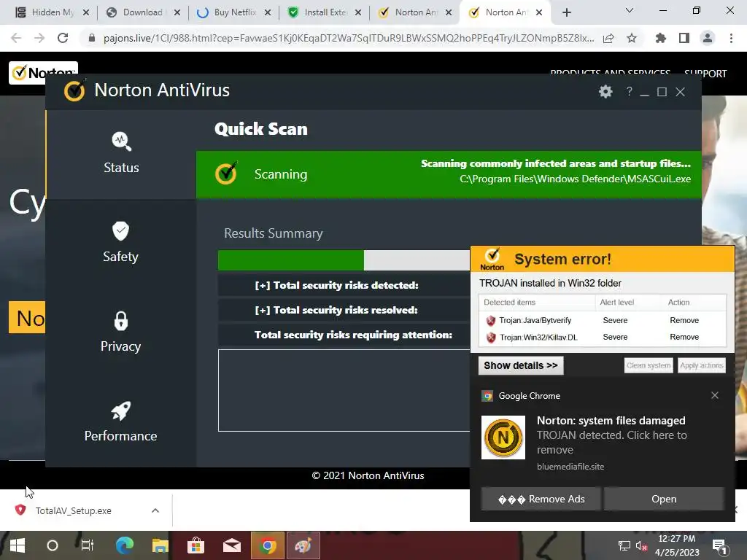The image size is (747, 560).
Task: Click the taskbar clock showing 12:27 PM
Action: pyautogui.click(x=676, y=545)
